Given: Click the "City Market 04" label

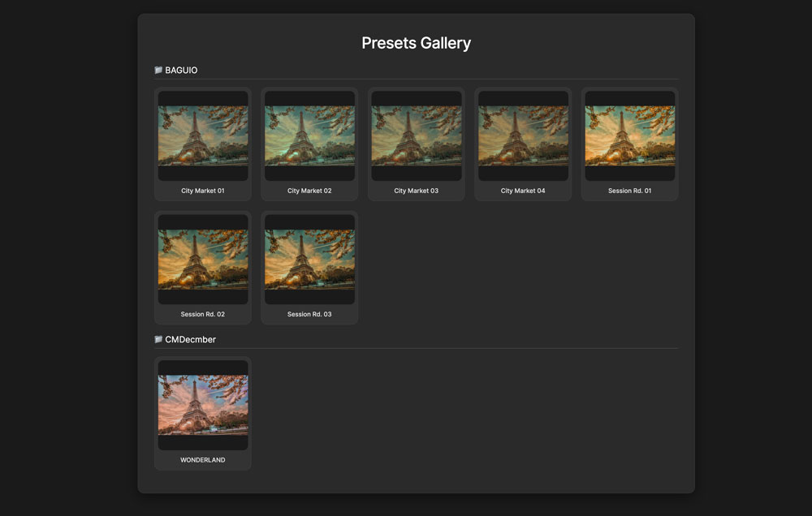Looking at the screenshot, I should [x=523, y=191].
